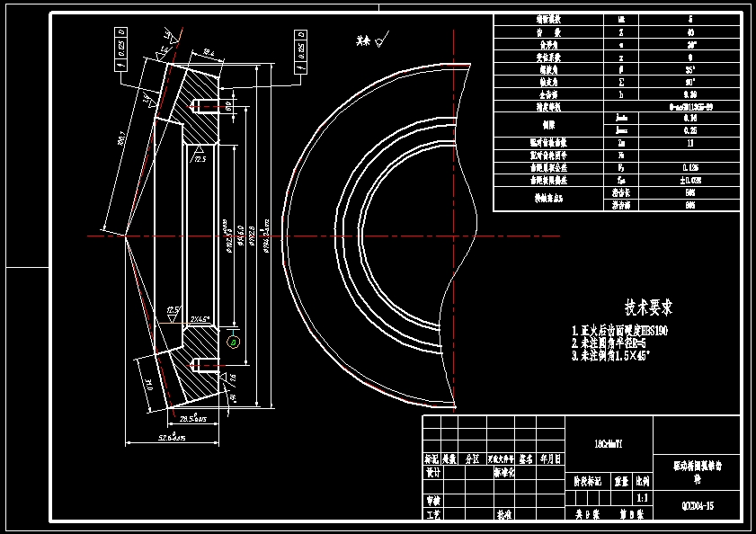Click note 3 specifying chamfer 1.5×45°
756x534 pixels.
pyautogui.click(x=611, y=355)
